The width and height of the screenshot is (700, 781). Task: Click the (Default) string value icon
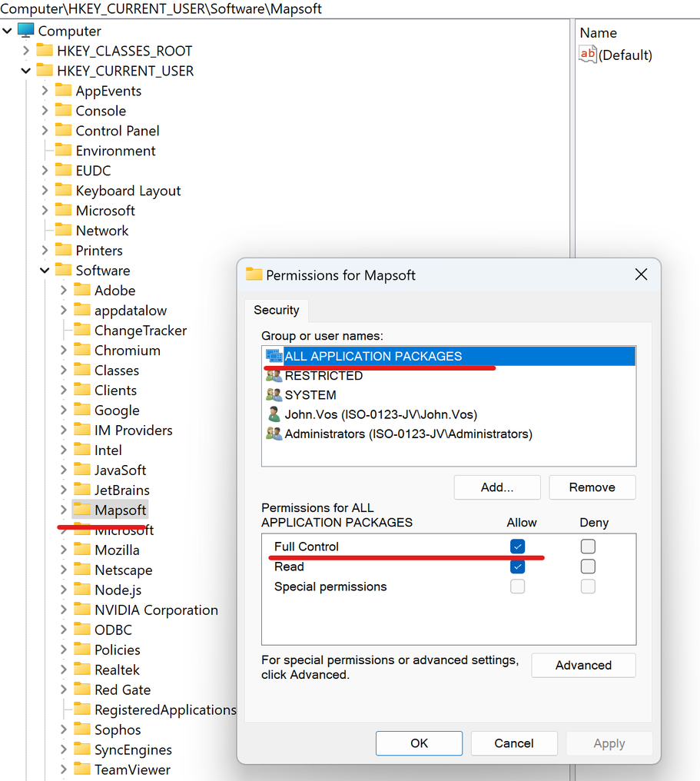588,55
